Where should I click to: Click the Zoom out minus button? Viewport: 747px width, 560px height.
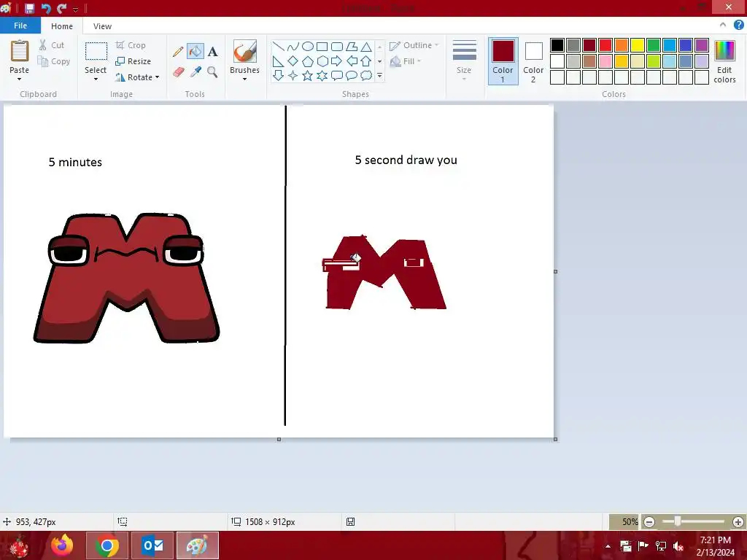649,522
